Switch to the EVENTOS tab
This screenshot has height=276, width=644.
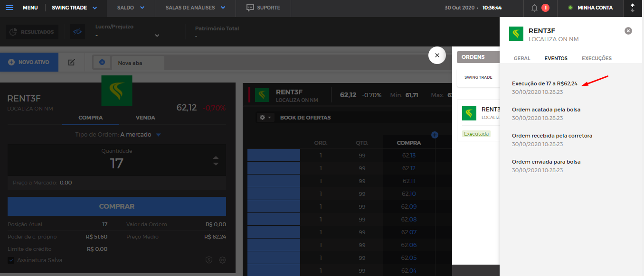pos(556,58)
